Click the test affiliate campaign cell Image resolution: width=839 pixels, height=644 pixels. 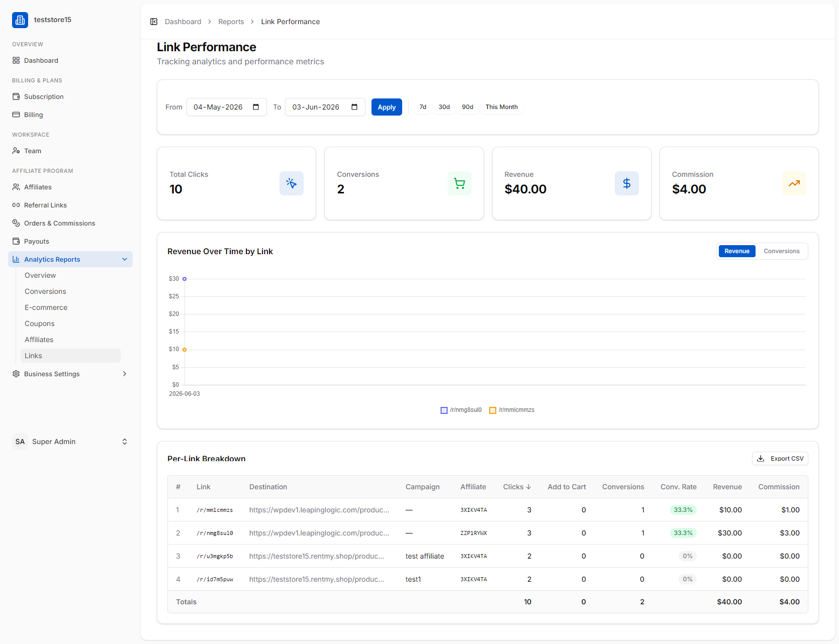(425, 556)
